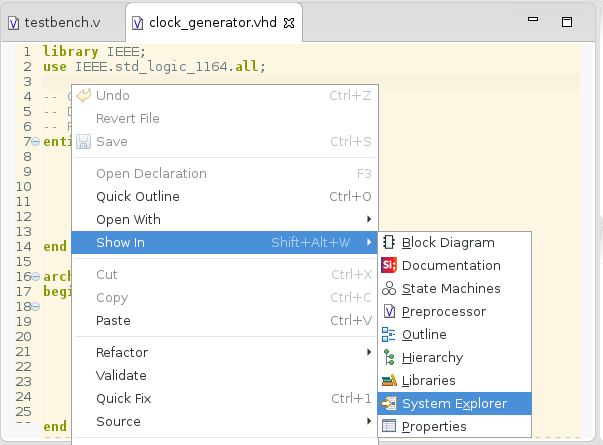Image resolution: width=603 pixels, height=445 pixels.
Task: Choose Quick Fix from the context menu
Action: 225,398
